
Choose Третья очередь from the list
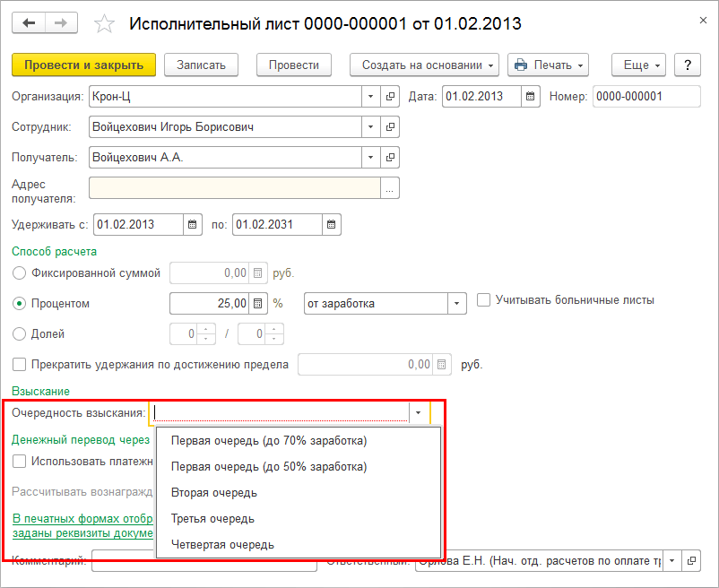212,519
